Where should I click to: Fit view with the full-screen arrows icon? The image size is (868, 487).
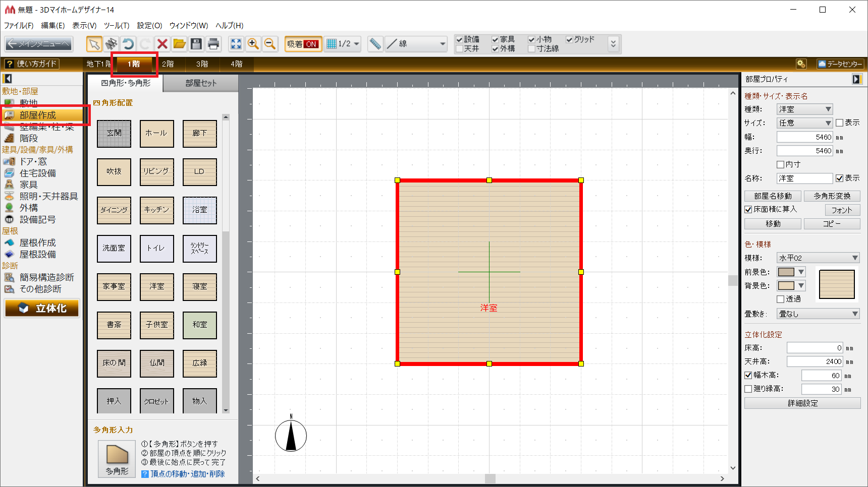pos(236,44)
